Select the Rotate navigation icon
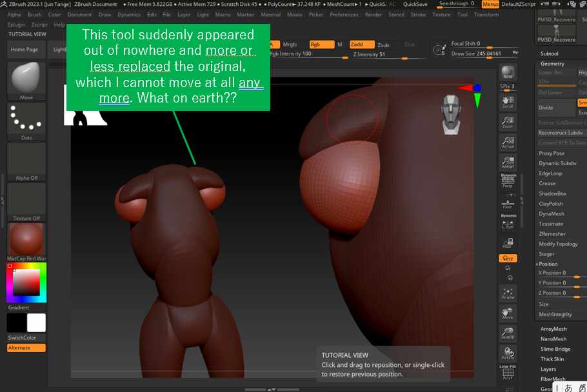 [x=508, y=353]
